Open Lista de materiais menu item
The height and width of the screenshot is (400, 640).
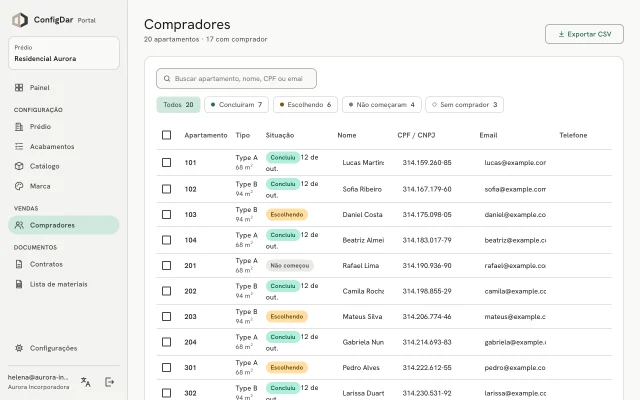click(x=64, y=284)
